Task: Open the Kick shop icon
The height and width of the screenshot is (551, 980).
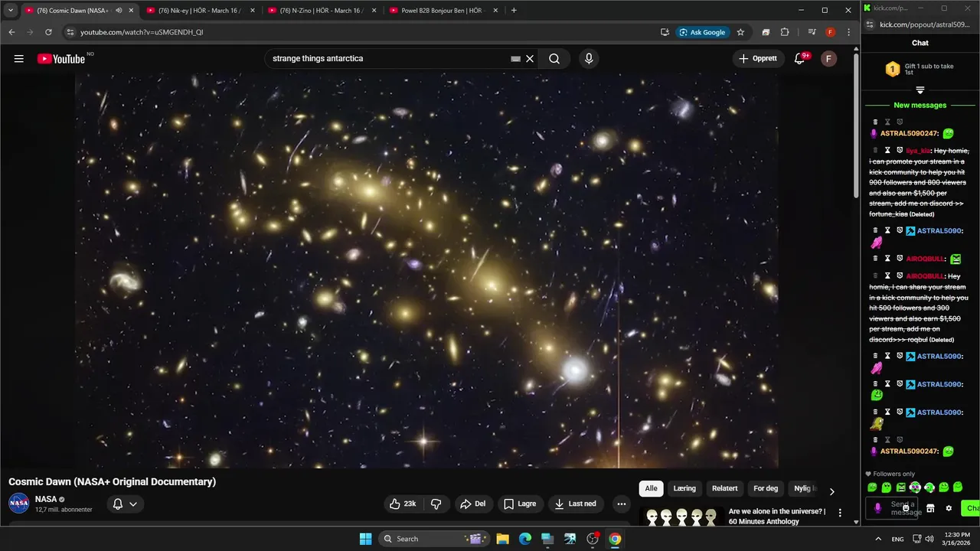Action: tap(930, 508)
